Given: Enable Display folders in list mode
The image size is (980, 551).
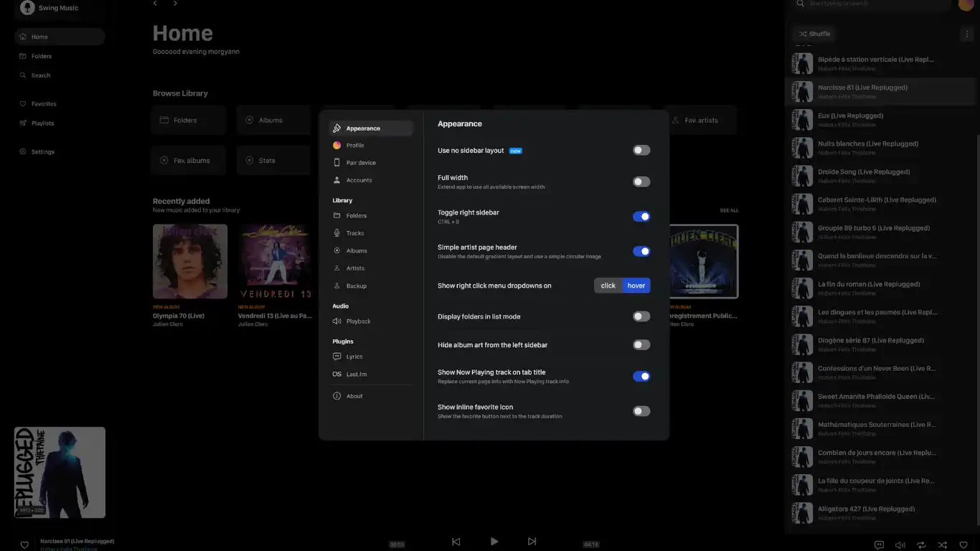Looking at the screenshot, I should (x=641, y=316).
